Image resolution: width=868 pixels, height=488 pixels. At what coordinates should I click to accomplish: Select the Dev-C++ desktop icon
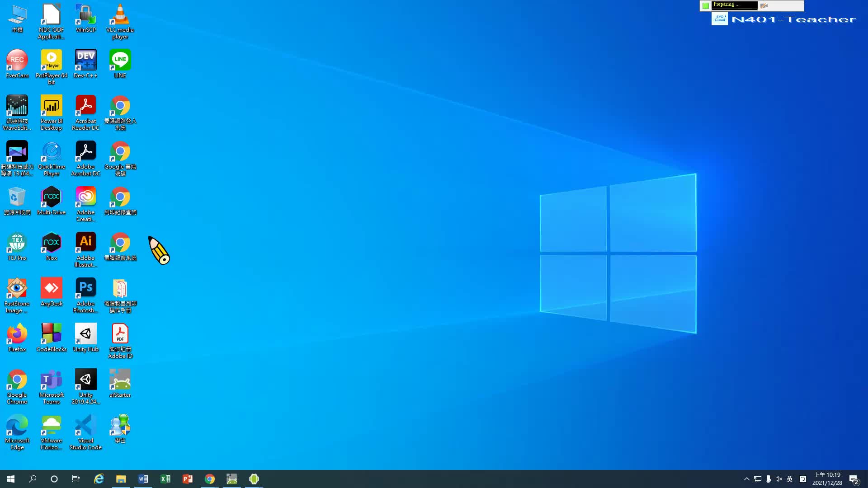tap(85, 64)
